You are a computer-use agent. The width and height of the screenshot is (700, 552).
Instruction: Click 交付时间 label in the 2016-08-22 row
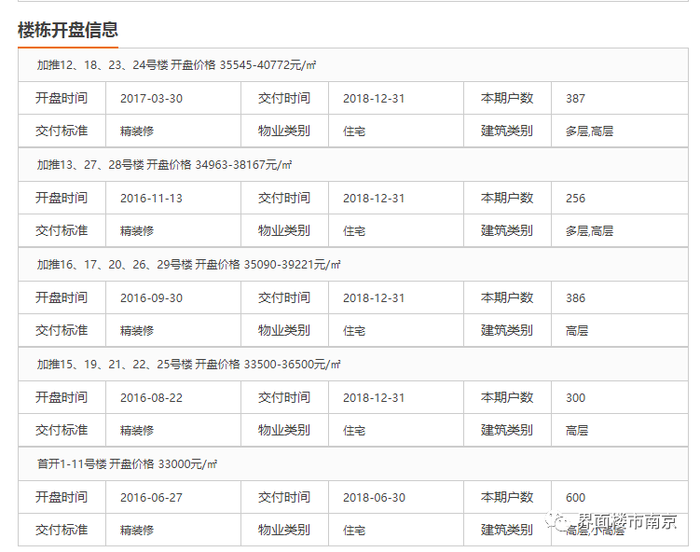pyautogui.click(x=284, y=397)
